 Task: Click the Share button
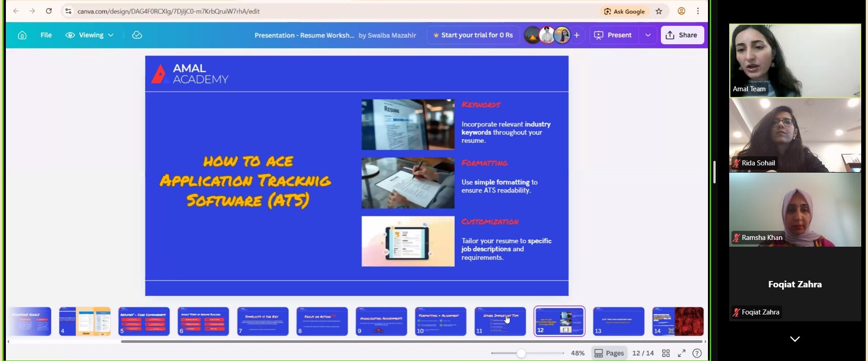[682, 35]
